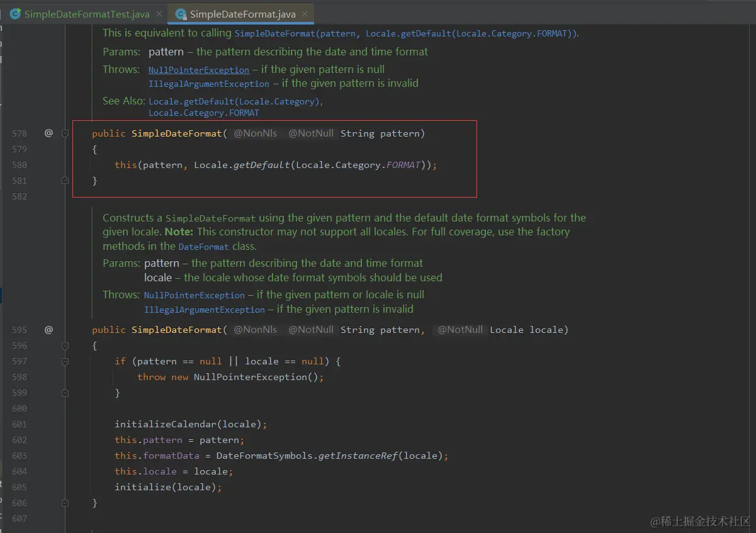The width and height of the screenshot is (756, 533).
Task: Click the FORMAT constant on line 580
Action: pos(403,165)
